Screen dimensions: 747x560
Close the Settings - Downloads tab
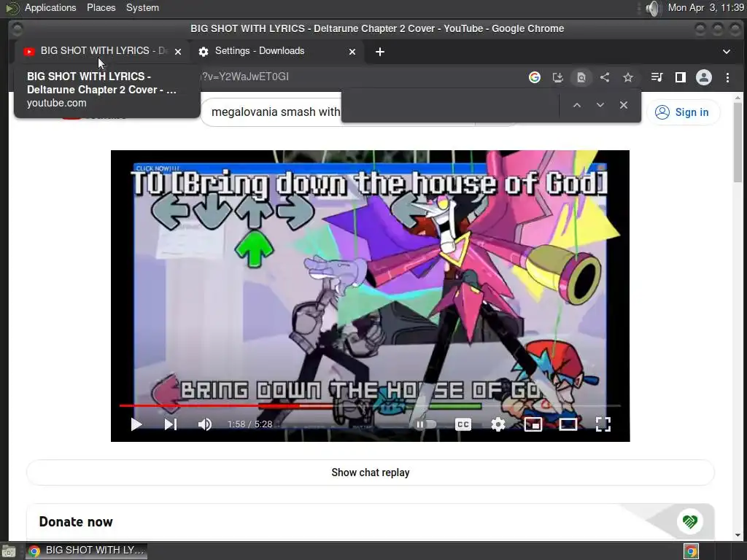pyautogui.click(x=352, y=52)
